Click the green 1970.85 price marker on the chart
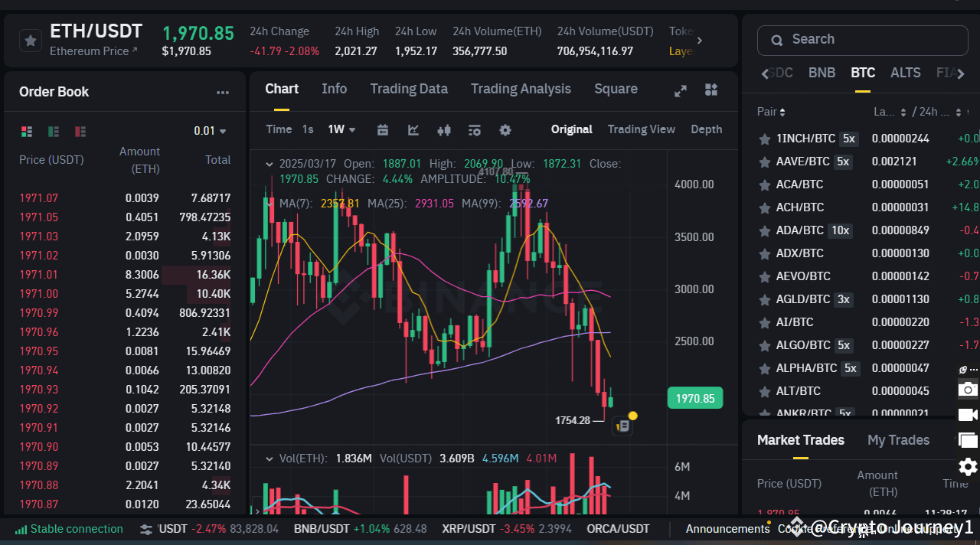Viewport: 980px width, 545px height. coord(694,397)
